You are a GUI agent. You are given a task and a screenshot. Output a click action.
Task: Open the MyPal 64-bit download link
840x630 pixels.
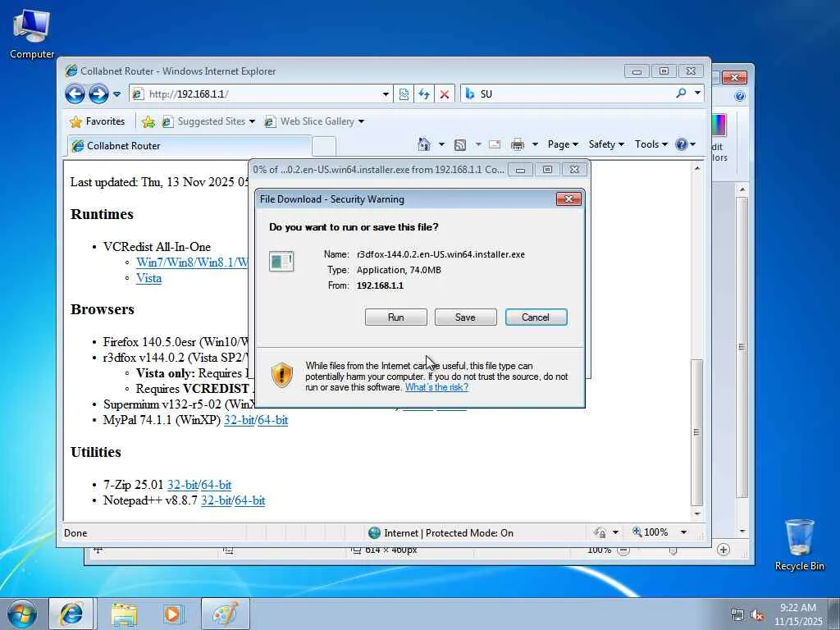pos(272,420)
